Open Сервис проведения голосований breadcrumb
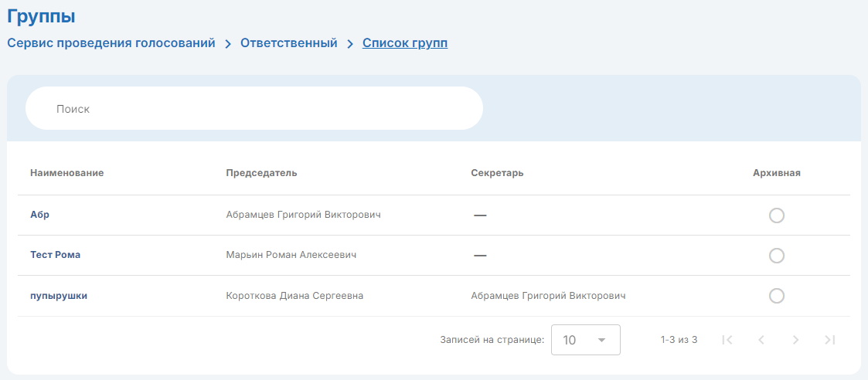868x380 pixels. [111, 43]
